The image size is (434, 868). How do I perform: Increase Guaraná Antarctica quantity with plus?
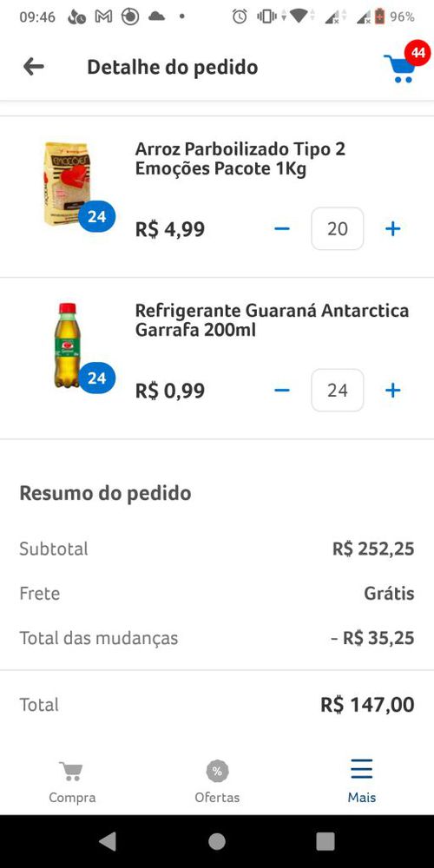coord(392,391)
